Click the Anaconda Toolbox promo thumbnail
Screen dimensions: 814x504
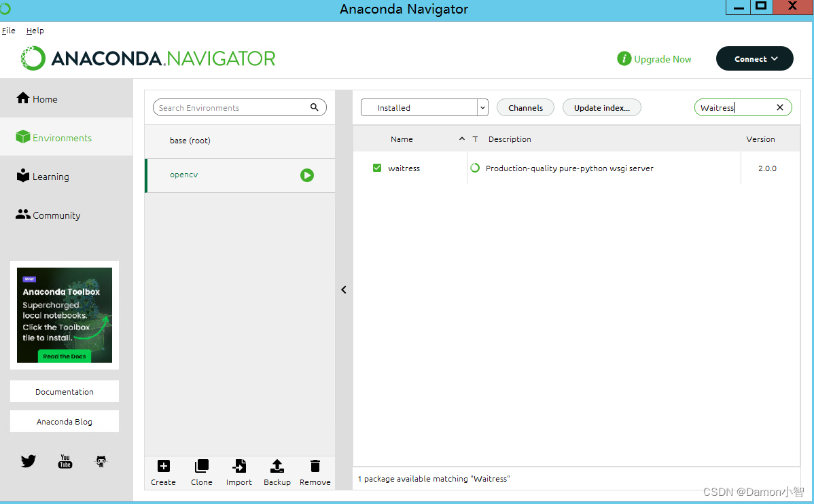pyautogui.click(x=65, y=315)
